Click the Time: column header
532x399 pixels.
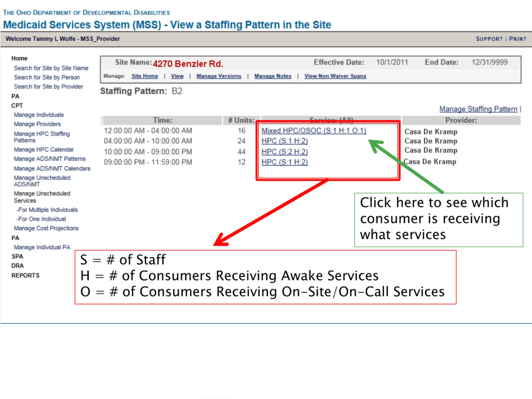[163, 120]
